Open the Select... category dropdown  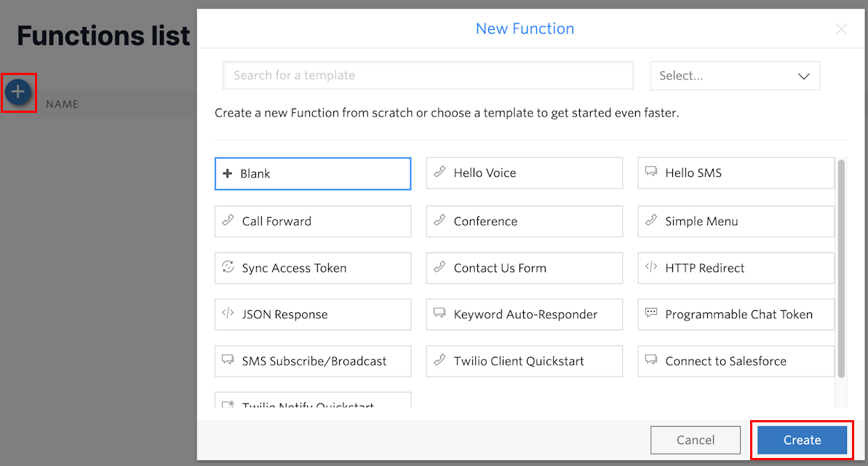point(735,76)
